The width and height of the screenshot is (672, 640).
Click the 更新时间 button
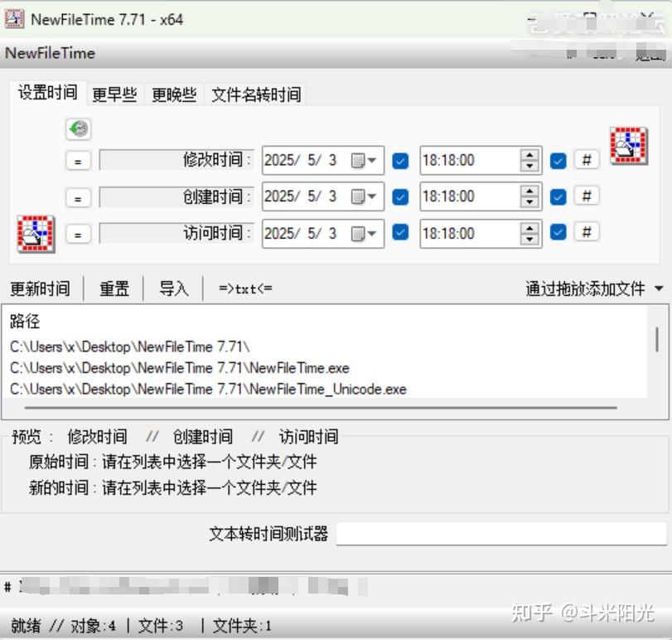pyautogui.click(x=39, y=288)
